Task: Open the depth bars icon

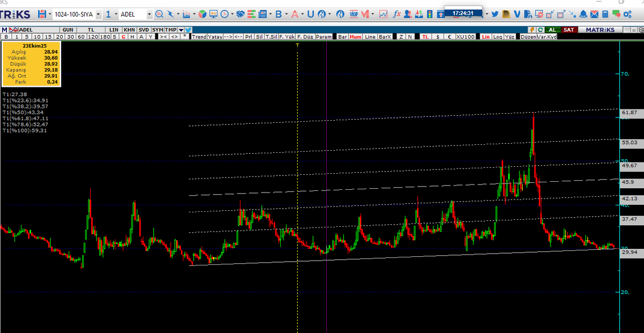Action: [251, 14]
